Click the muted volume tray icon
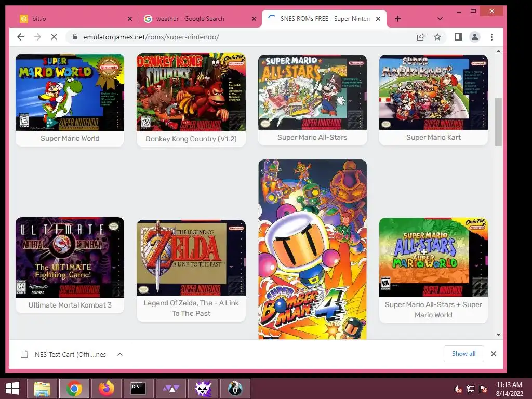Screen dimensions: 532x399 click(x=458, y=389)
